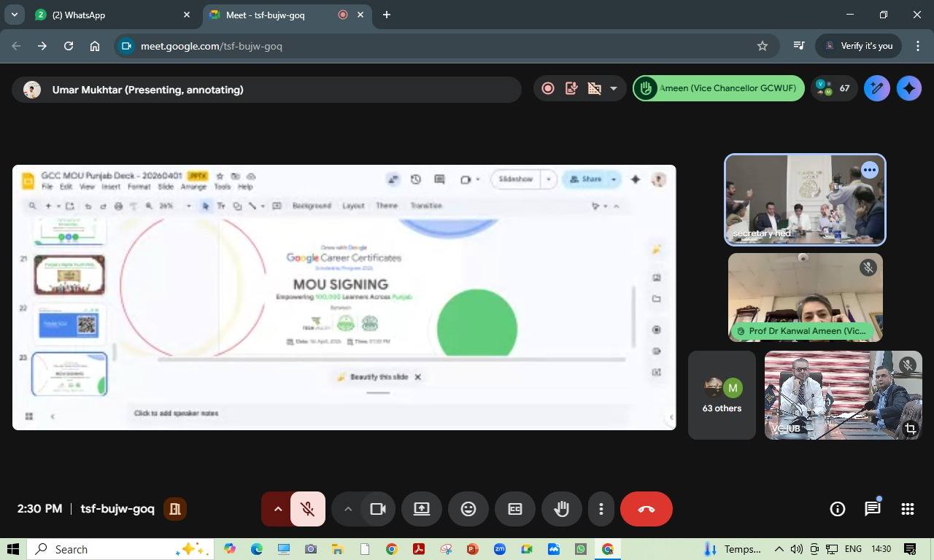934x560 pixels.
Task: Expand the dropdown beside recording indicators
Action: pos(613,89)
